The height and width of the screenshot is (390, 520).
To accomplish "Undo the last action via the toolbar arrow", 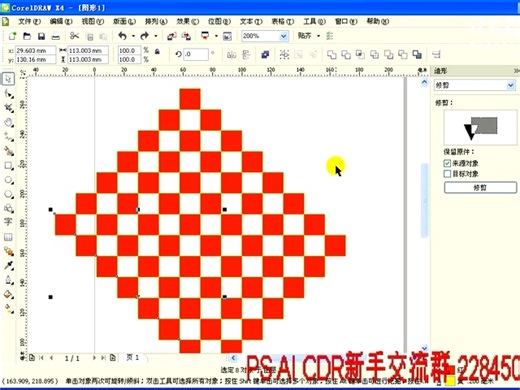I will tap(122, 36).
